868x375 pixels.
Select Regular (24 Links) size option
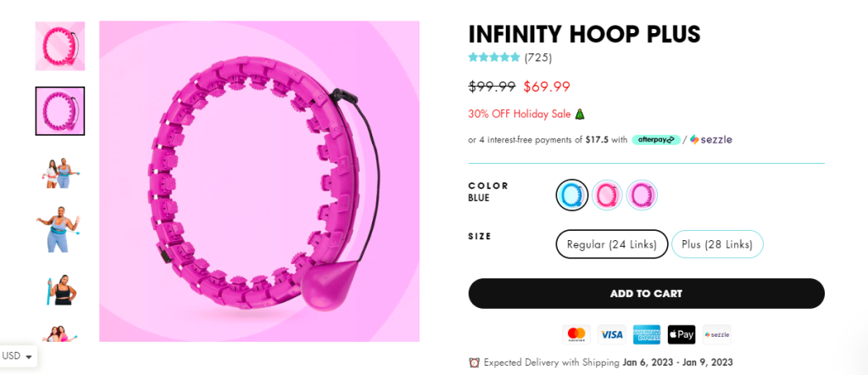[611, 244]
